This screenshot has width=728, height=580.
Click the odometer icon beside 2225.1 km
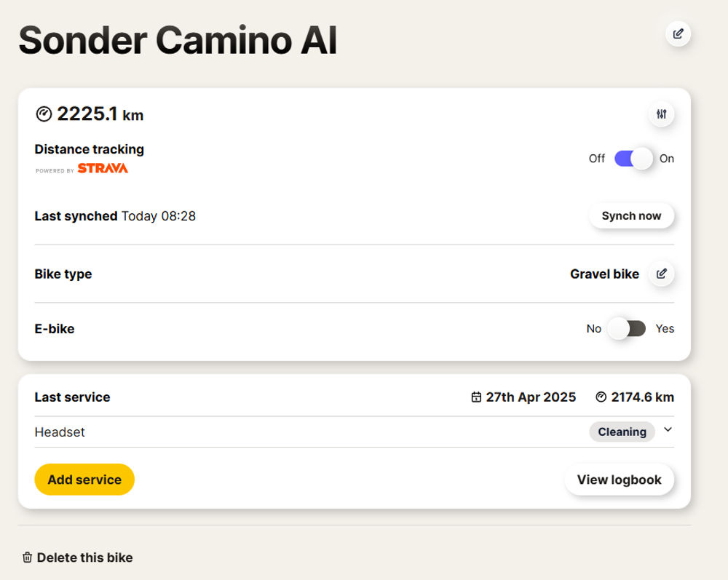click(44, 114)
